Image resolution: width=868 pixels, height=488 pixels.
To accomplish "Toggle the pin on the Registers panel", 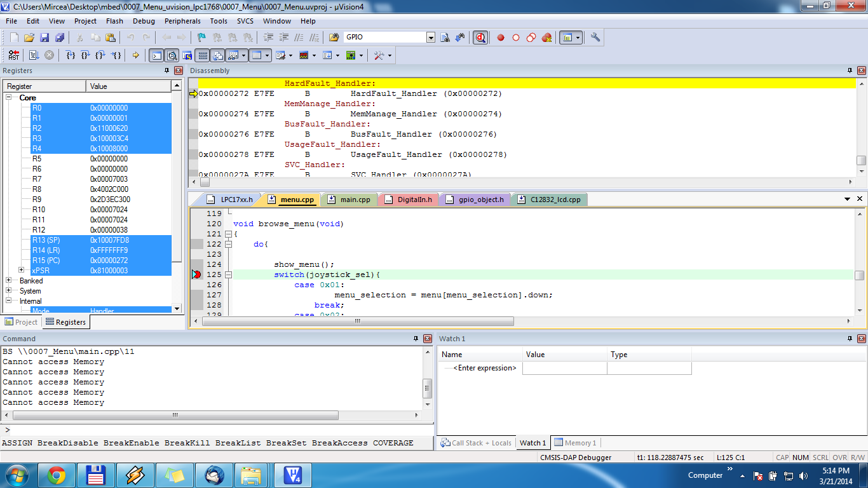I will (x=167, y=71).
